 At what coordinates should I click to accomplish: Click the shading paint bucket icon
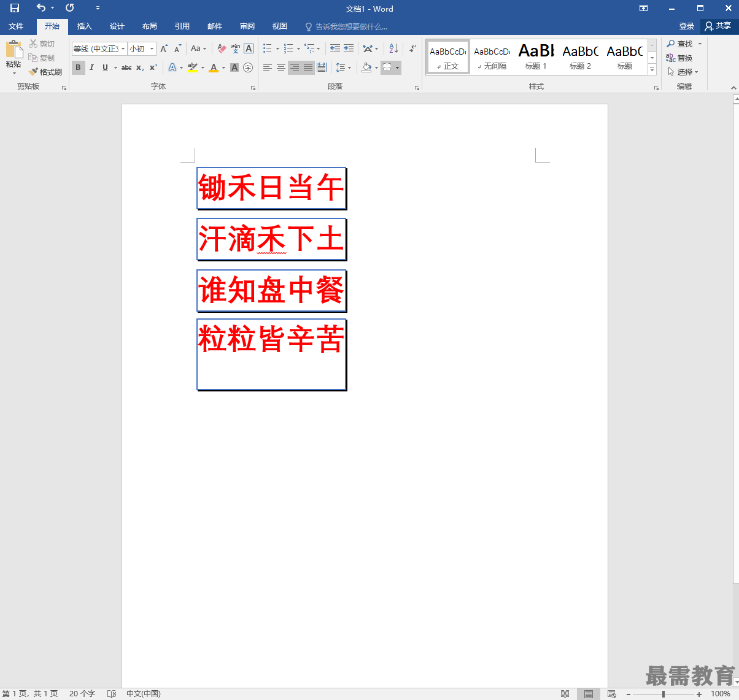pyautogui.click(x=366, y=67)
